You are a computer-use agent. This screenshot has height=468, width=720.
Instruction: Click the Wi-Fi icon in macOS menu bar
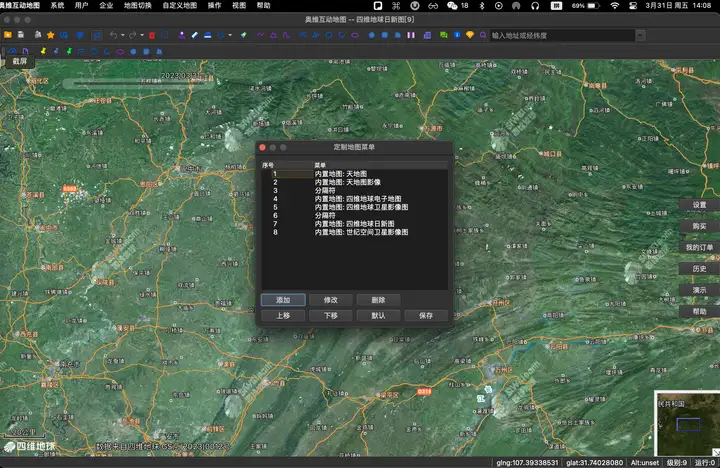(614, 6)
